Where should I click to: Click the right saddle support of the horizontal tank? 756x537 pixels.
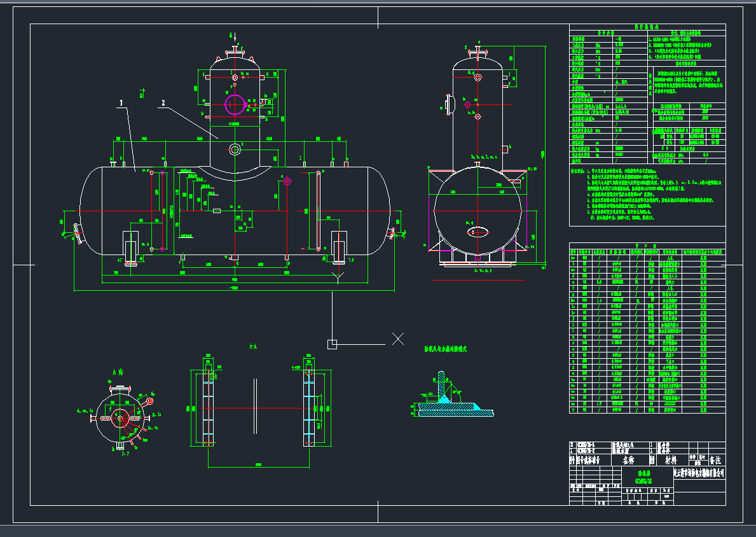[340, 245]
